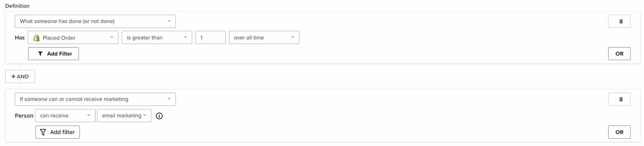Viewport: 644px width, 146px height.
Task: Click the plus icon on AND button
Action: point(13,76)
